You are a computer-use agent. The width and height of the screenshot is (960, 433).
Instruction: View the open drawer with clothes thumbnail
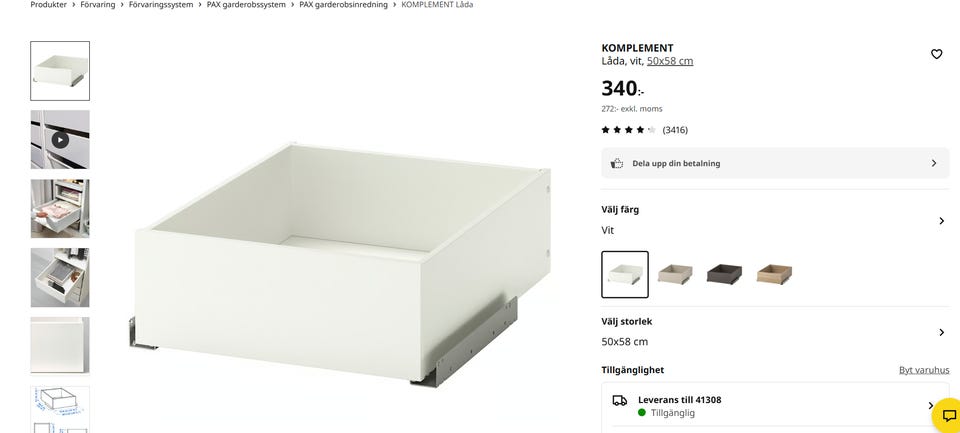coord(60,208)
